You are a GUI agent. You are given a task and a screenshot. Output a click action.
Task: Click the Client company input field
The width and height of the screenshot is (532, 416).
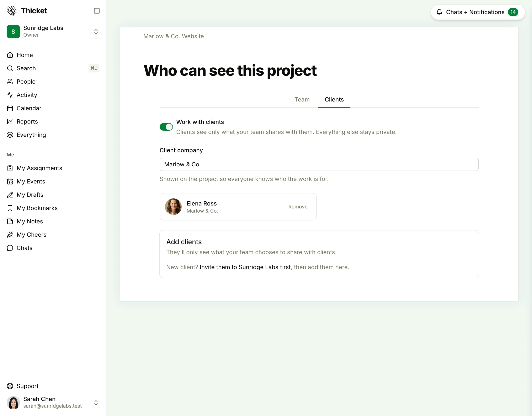point(319,164)
